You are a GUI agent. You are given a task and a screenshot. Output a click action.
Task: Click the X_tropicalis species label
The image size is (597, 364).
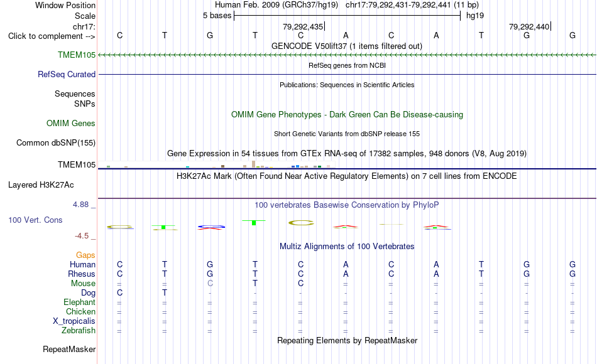(74, 321)
